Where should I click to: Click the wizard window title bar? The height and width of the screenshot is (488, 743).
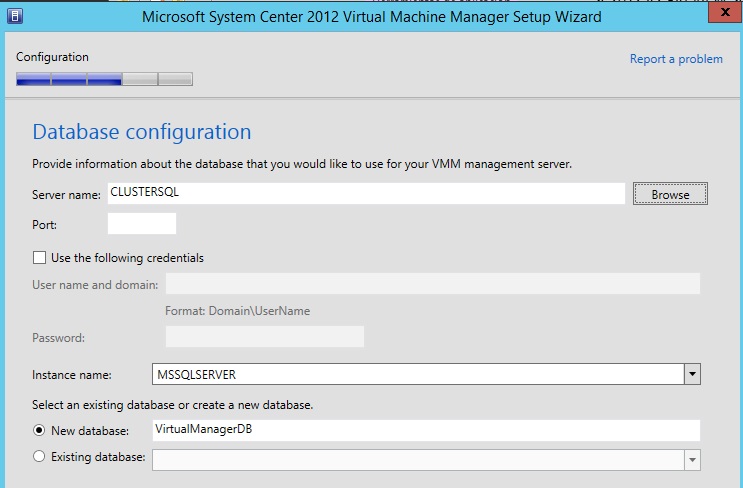click(372, 17)
